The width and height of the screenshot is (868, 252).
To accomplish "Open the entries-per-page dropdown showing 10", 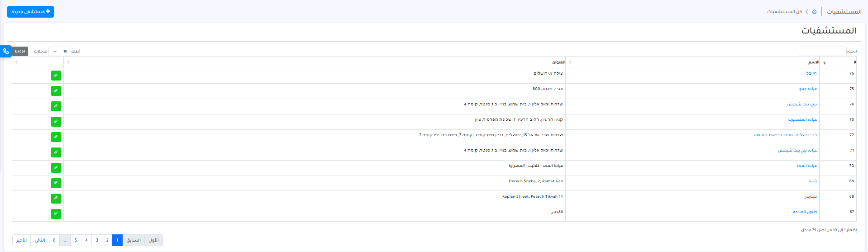I will click(x=59, y=52).
